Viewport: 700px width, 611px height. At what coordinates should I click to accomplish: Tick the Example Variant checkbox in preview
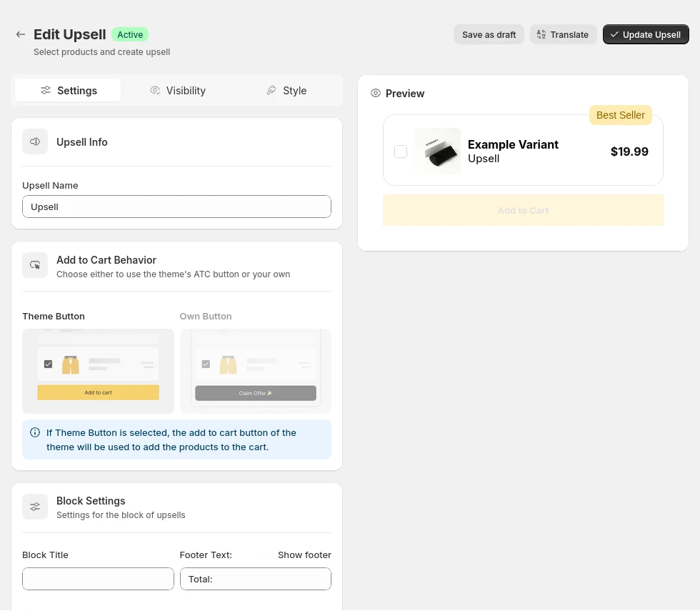(x=401, y=151)
